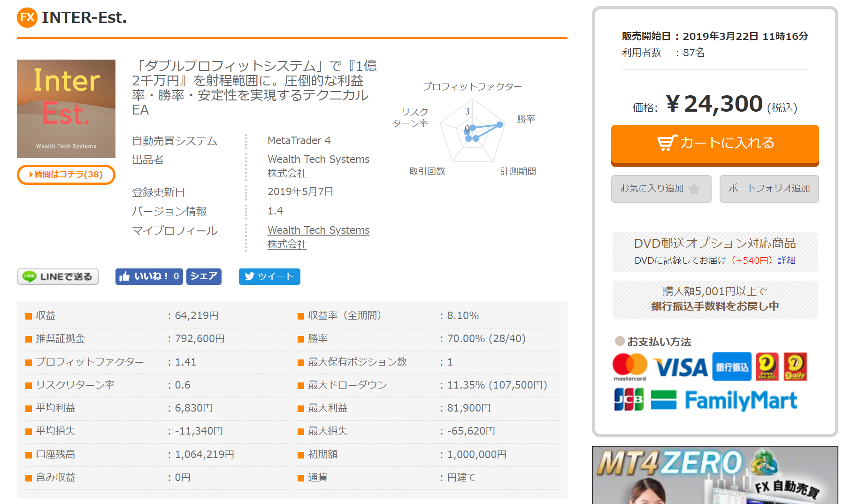Click the radar chart's pentagon plot
859x504 pixels.
pos(472,131)
